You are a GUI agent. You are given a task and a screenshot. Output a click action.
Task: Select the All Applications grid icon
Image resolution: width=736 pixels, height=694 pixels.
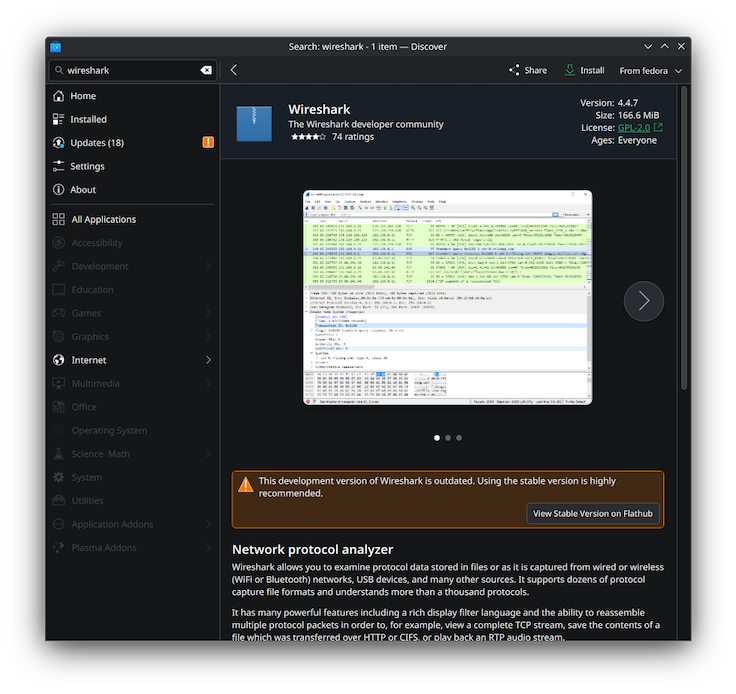59,219
